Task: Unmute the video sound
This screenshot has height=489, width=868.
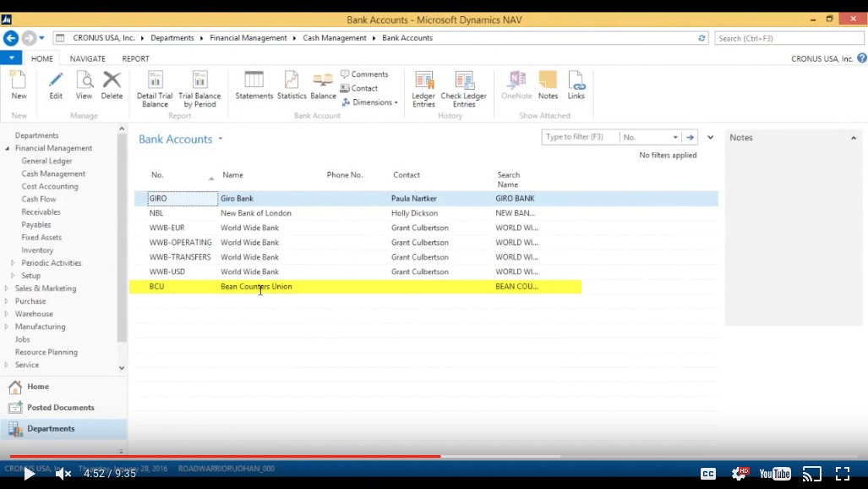Action: [63, 474]
